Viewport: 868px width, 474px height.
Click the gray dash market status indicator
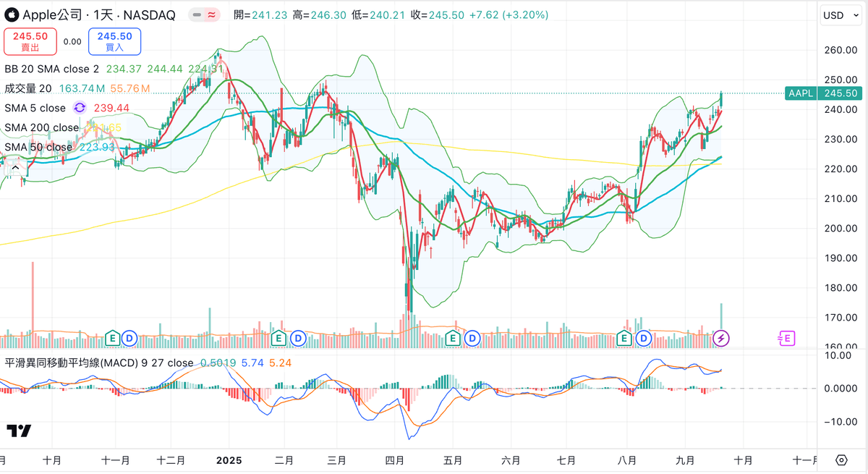pyautogui.click(x=197, y=15)
